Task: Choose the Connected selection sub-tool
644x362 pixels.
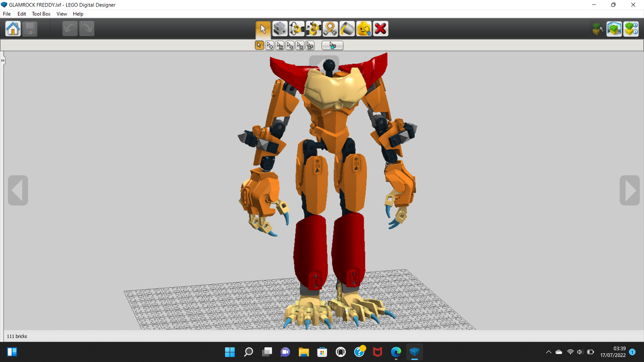Action: (x=280, y=46)
